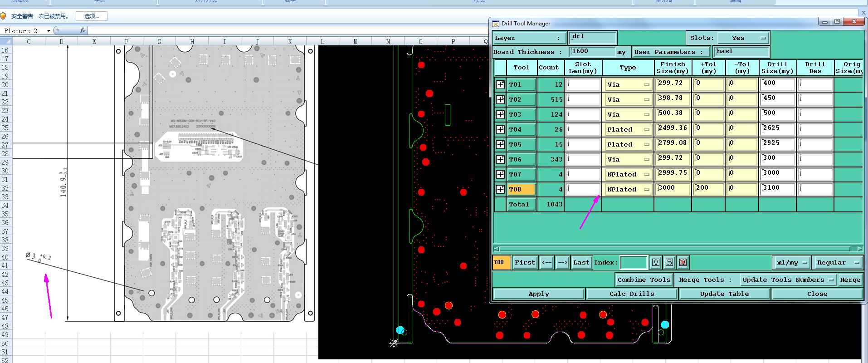Click the Merge button
The height and width of the screenshot is (363, 868).
[x=850, y=280]
